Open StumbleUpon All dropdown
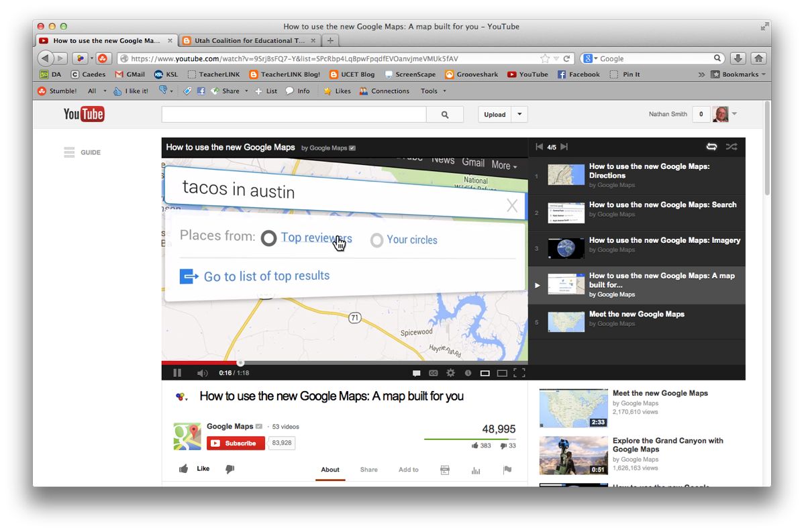 pos(97,91)
